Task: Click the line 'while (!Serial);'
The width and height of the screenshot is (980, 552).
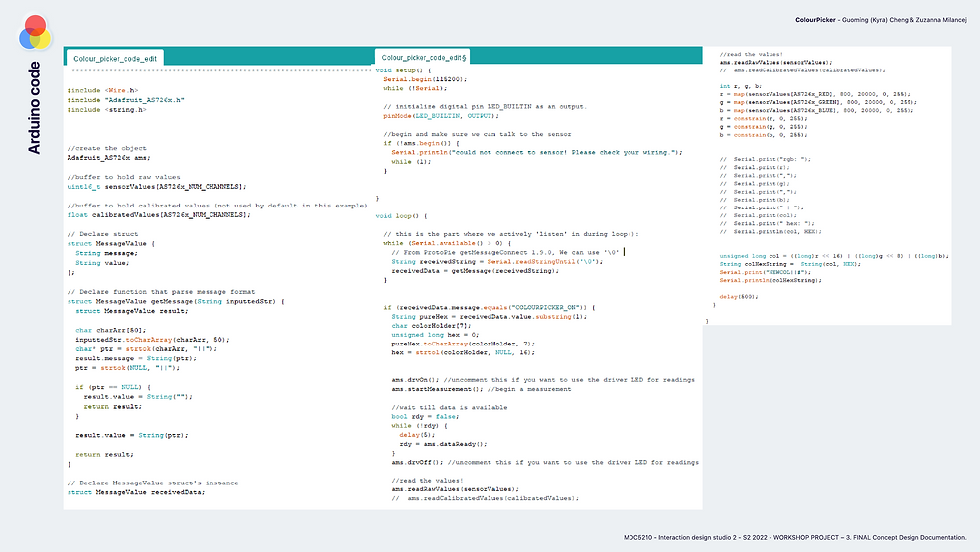Action: (x=415, y=88)
